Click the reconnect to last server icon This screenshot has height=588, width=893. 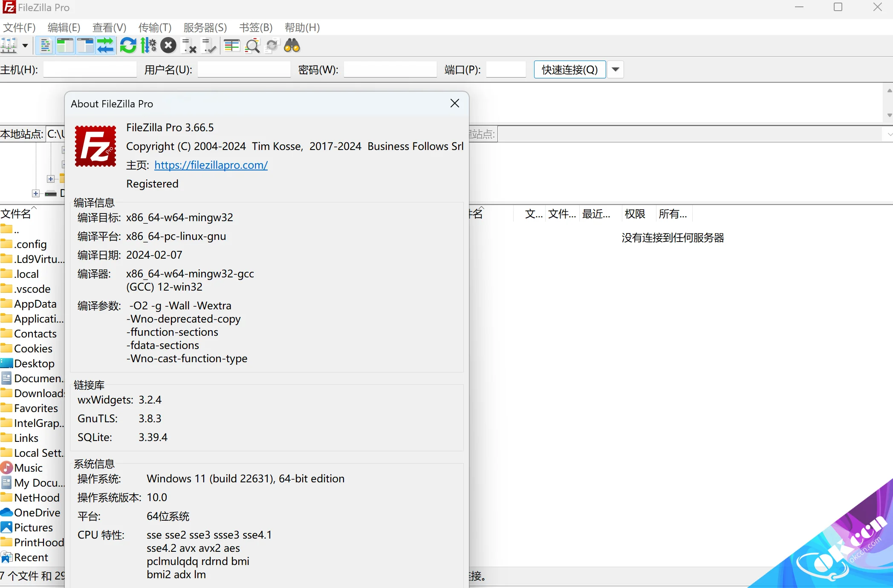(209, 46)
